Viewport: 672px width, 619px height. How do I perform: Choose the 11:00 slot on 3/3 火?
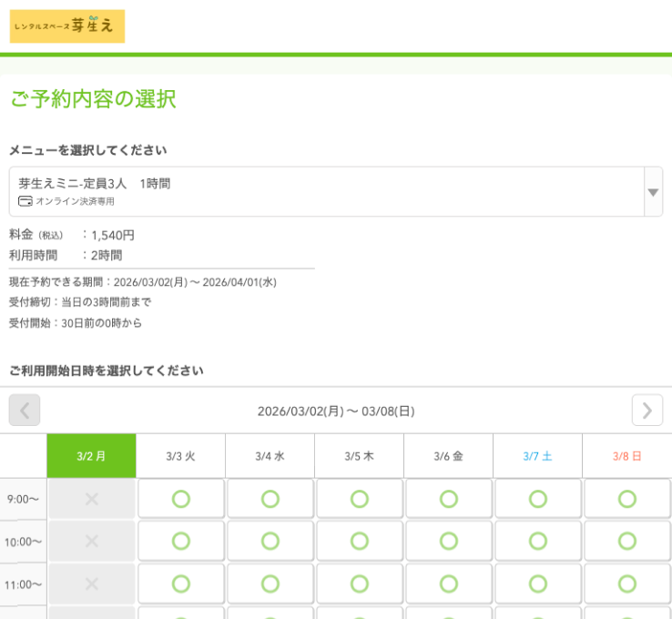(180, 583)
